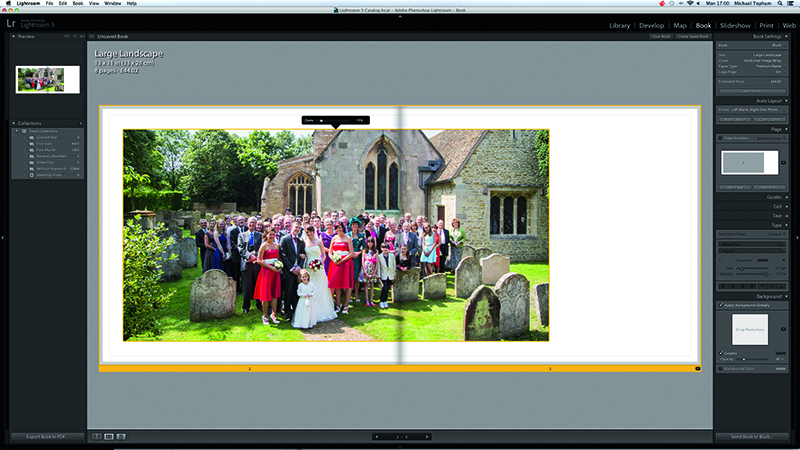Click Auto Layout button

tap(735, 119)
